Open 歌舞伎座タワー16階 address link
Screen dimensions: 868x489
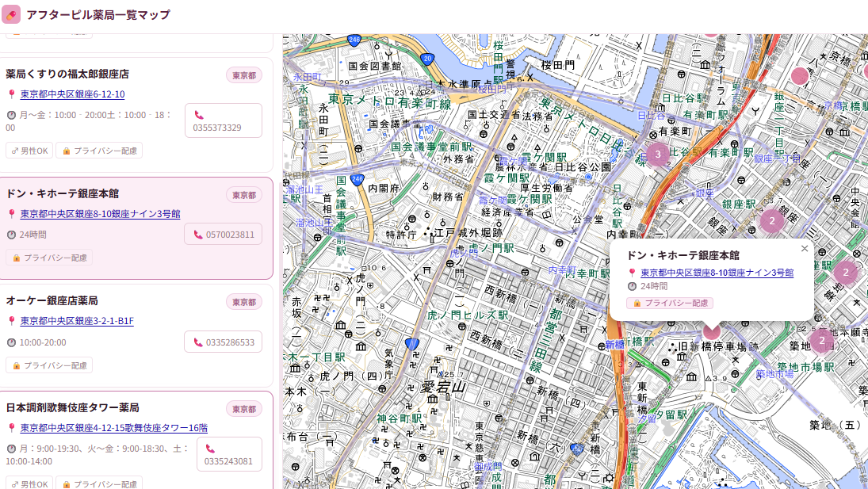[x=113, y=428]
